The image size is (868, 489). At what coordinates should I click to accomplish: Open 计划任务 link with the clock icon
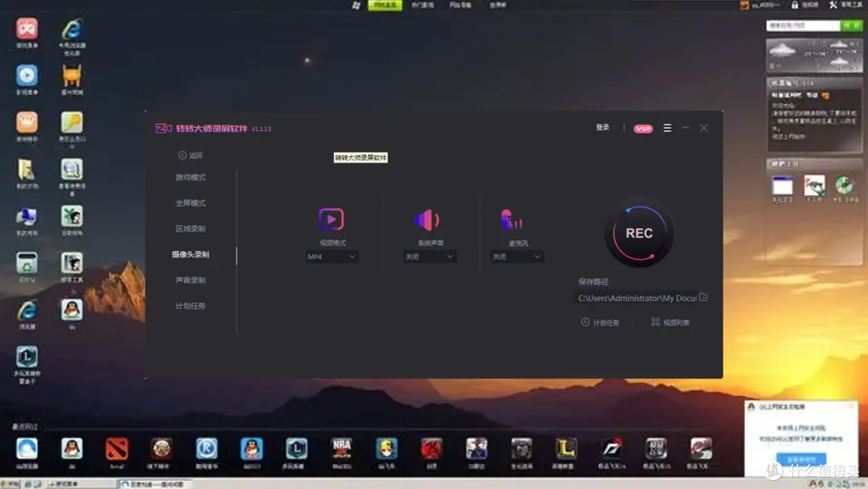(x=600, y=323)
